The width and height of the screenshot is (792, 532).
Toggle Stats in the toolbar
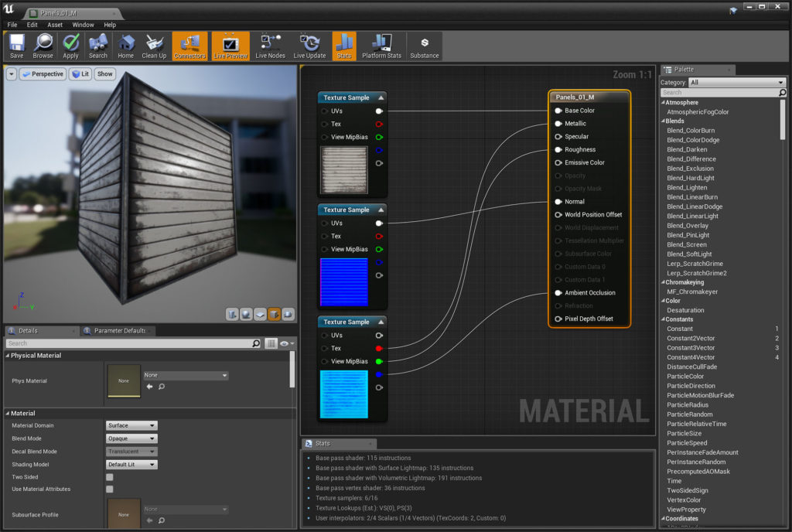pyautogui.click(x=343, y=46)
